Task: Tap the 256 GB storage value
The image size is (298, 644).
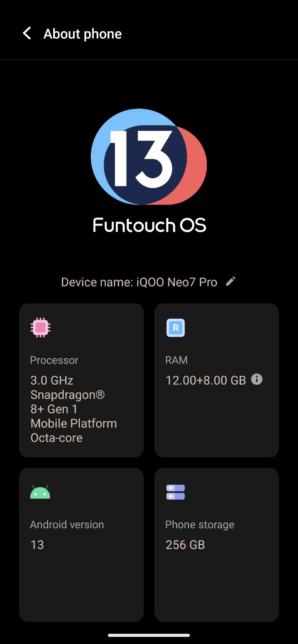Action: click(185, 545)
